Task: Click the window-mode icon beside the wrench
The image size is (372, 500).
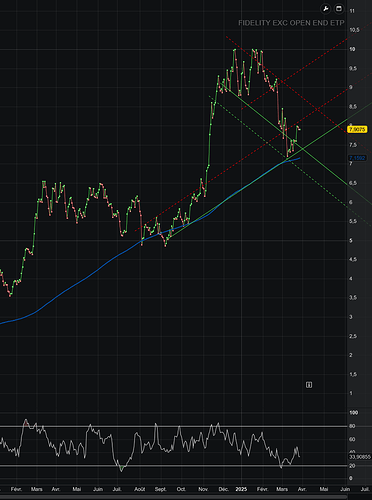Action: pos(339,9)
